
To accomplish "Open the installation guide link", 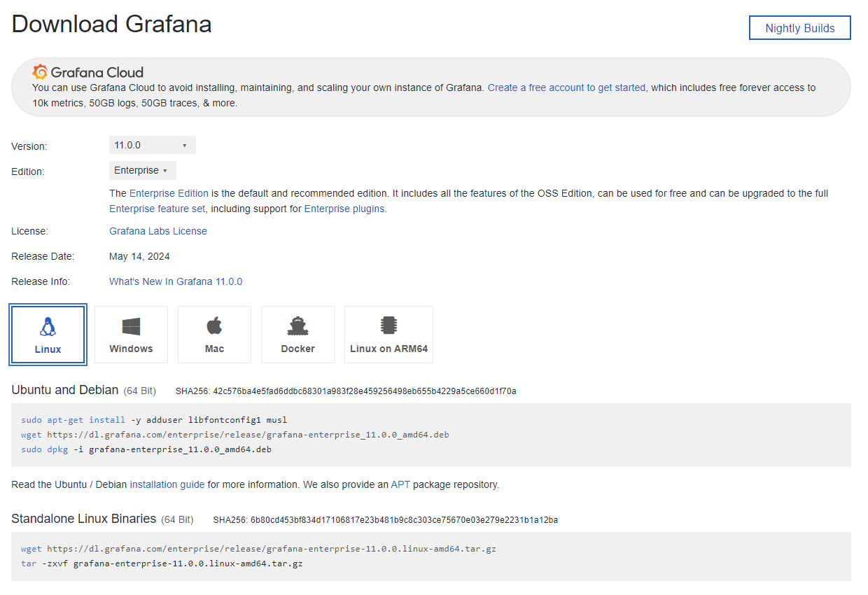I will click(167, 484).
